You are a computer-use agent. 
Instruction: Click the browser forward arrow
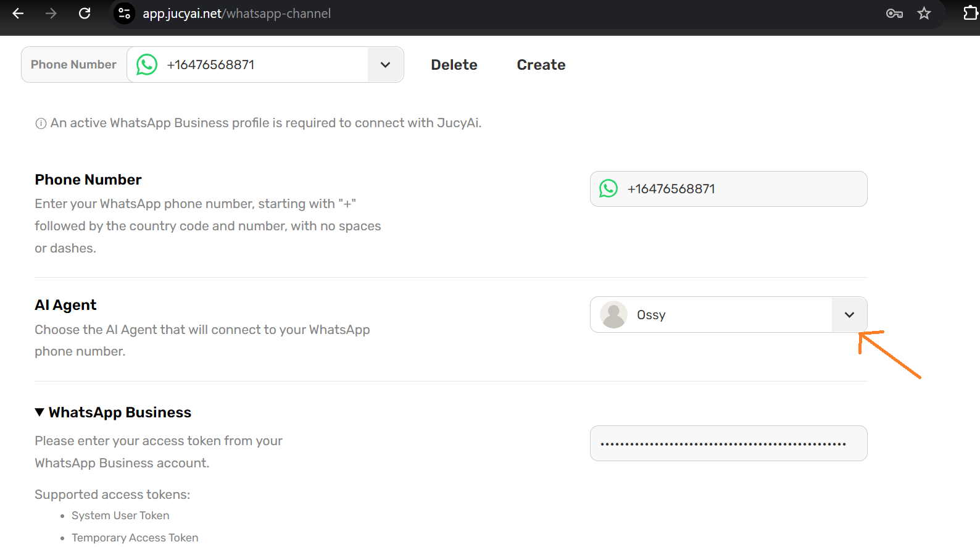(51, 13)
